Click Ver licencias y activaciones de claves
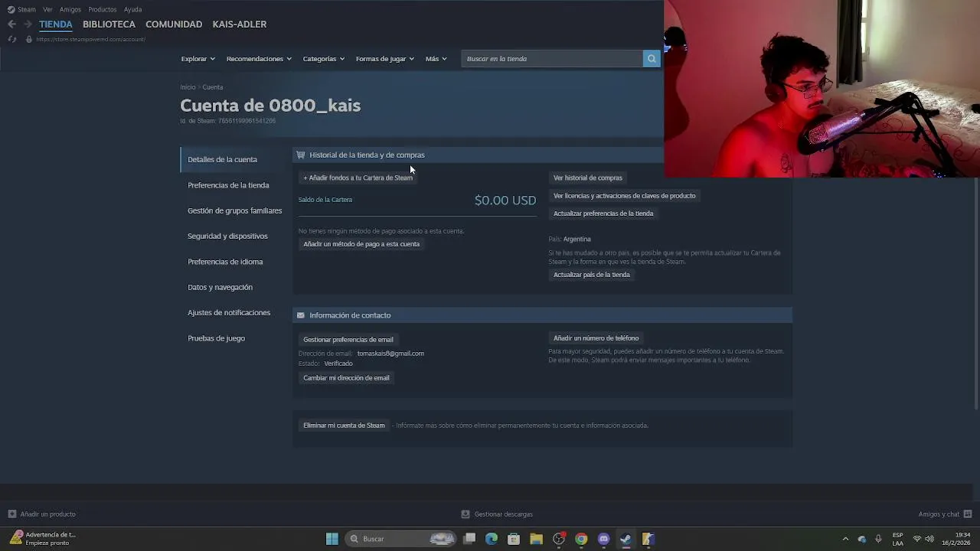 click(x=625, y=196)
